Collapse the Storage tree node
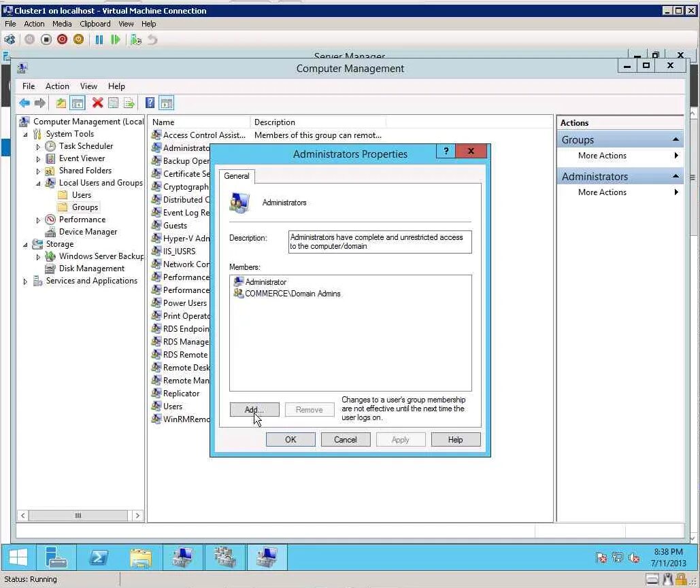Image resolution: width=700 pixels, height=588 pixels. [25, 245]
